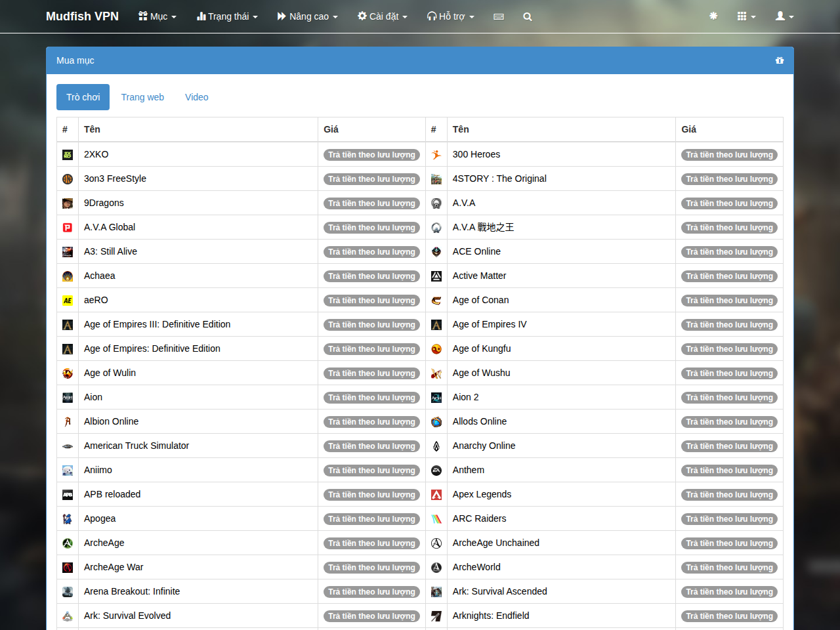Screen dimensions: 840x630
Task: Click the A.V.A Global red icon
Action: coord(68,228)
